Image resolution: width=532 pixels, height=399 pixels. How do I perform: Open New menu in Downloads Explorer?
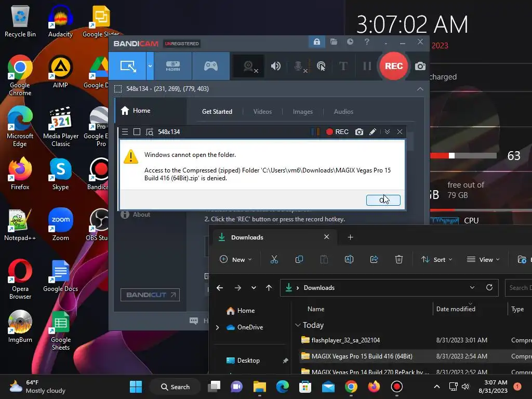[x=236, y=260]
